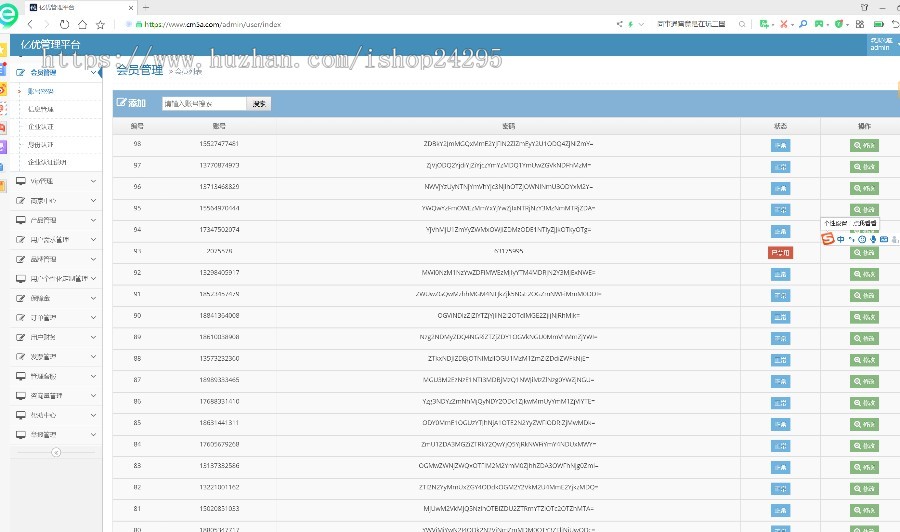The width and height of the screenshot is (900, 532).
Task: Click the 编号 column header
Action: [137, 126]
